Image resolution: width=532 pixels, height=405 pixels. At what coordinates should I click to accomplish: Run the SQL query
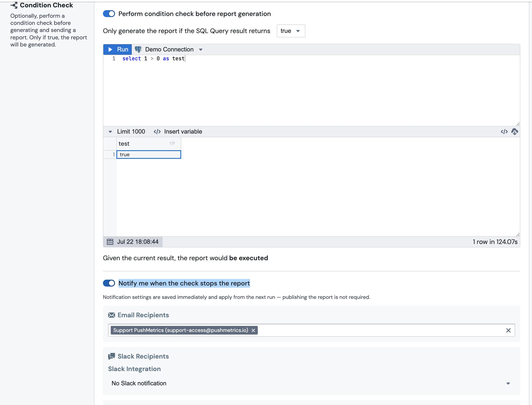[x=118, y=49]
